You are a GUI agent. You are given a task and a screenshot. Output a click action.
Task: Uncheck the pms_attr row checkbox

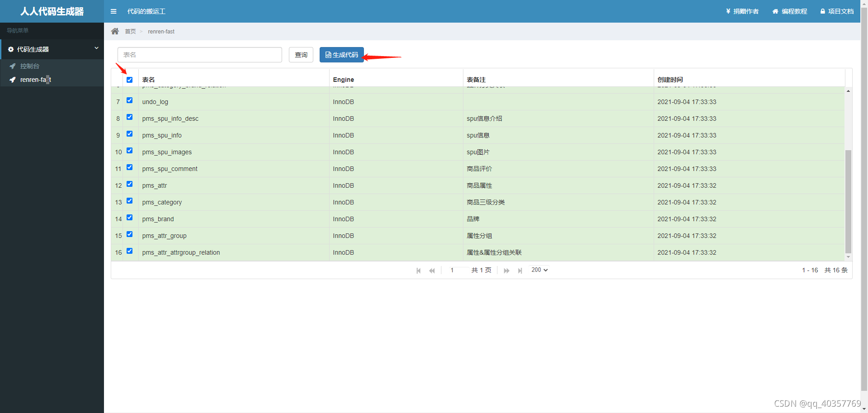[130, 184]
